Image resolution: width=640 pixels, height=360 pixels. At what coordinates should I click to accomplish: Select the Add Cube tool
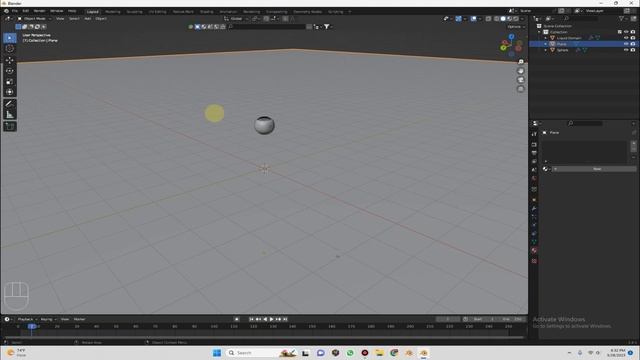pyautogui.click(x=10, y=127)
